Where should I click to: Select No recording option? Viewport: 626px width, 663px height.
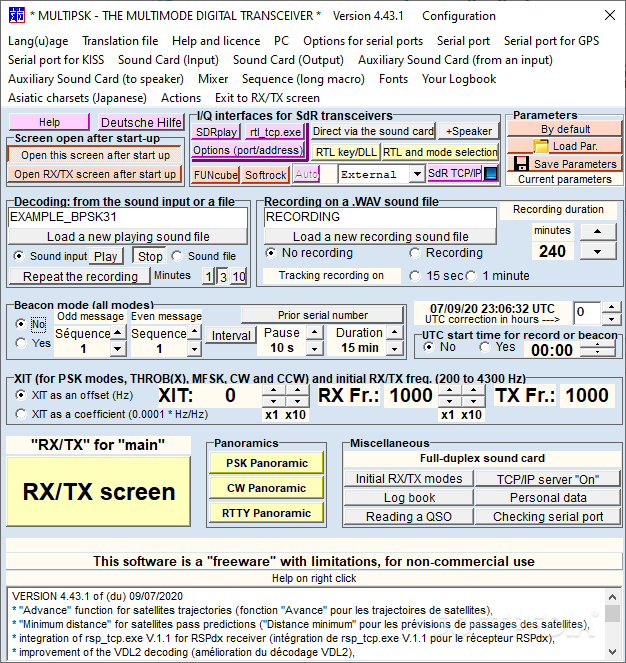(271, 253)
